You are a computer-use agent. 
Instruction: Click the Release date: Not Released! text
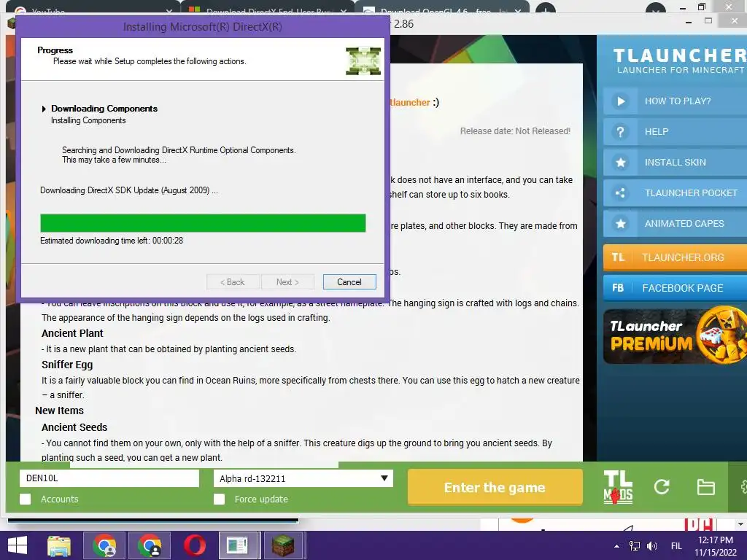(x=515, y=131)
